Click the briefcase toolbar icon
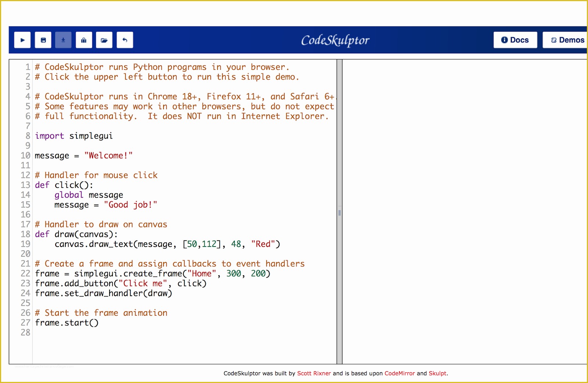588x383 pixels. (x=84, y=40)
